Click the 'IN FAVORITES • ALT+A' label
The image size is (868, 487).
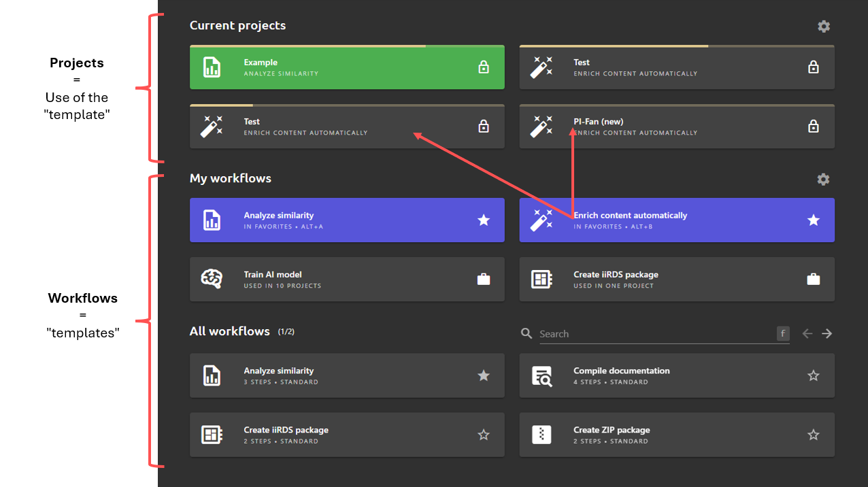pos(284,226)
